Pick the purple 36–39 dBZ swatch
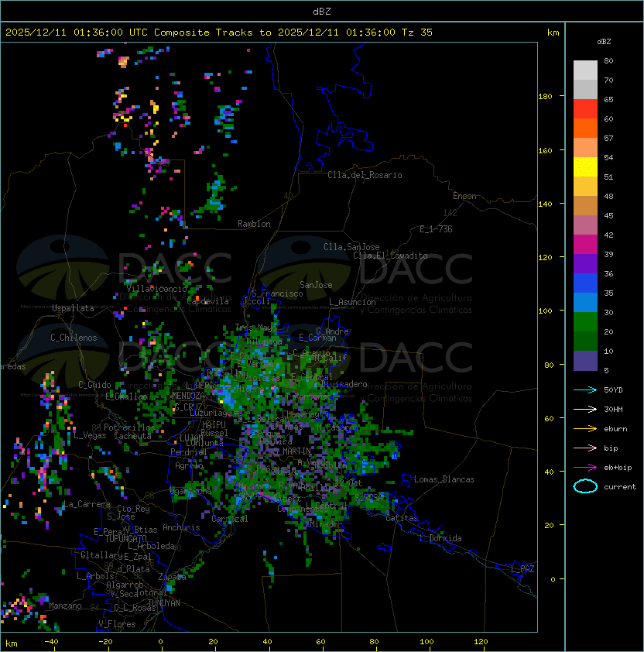 [585, 264]
